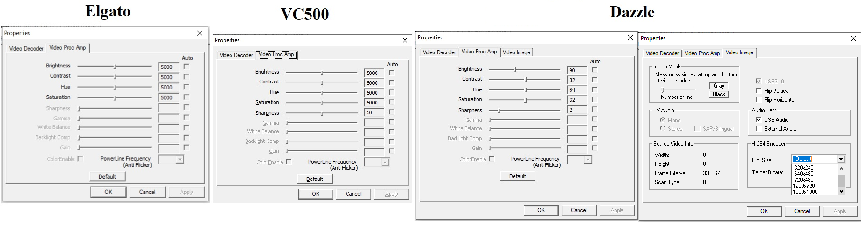Click OK in Elgato Properties window
The image size is (868, 238).
[x=108, y=192]
